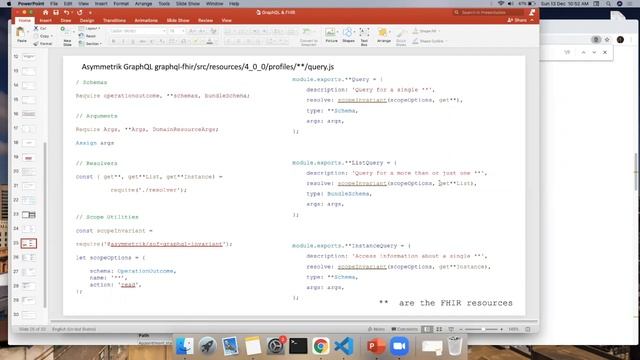The image size is (640, 360).
Task: Fit slide to window icon
Action: click(528, 329)
